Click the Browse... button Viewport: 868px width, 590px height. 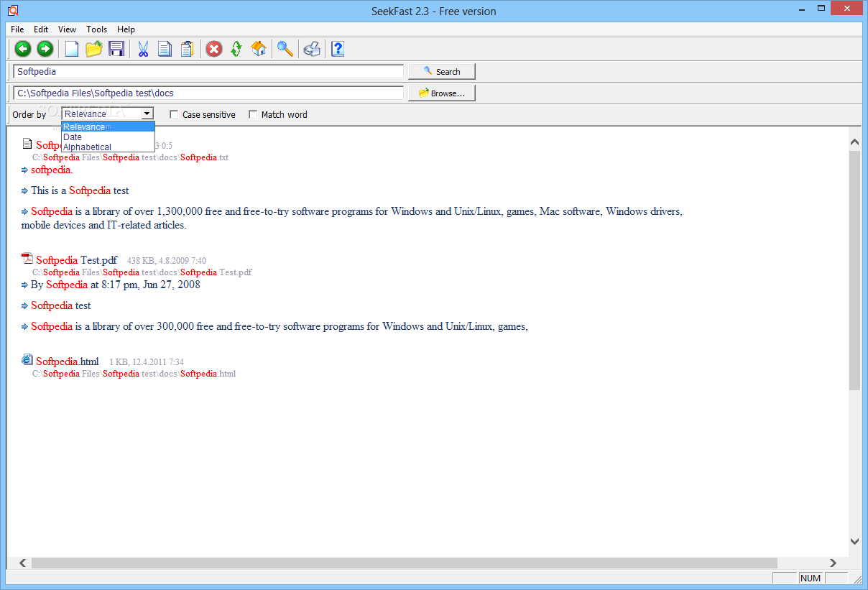pyautogui.click(x=442, y=93)
